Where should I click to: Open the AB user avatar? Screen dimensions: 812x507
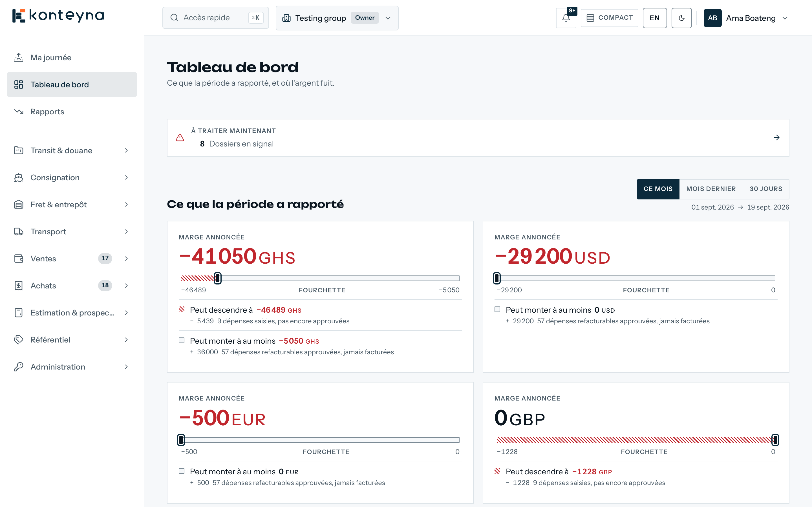point(712,18)
